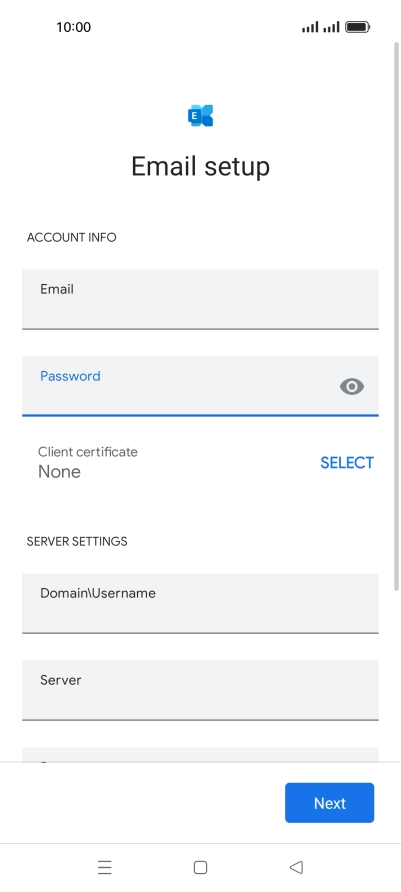Focus the Domain\Username field
This screenshot has width=401, height=892.
(x=200, y=603)
